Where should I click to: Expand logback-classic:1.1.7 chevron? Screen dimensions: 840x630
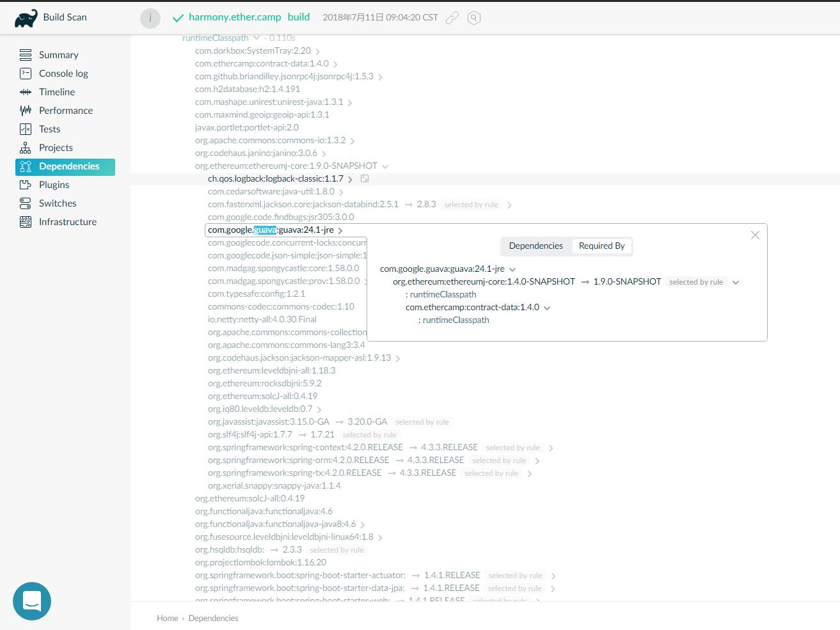pos(351,179)
